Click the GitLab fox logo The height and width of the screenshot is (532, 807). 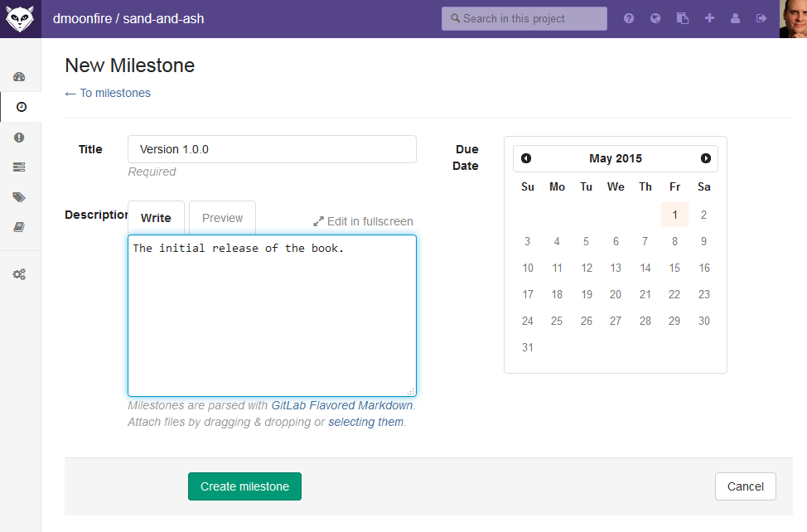[20, 19]
